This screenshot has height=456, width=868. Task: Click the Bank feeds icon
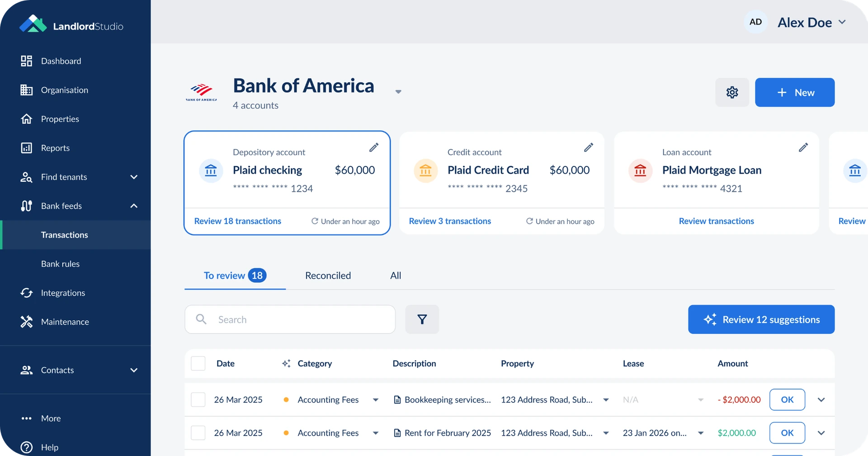[27, 206]
